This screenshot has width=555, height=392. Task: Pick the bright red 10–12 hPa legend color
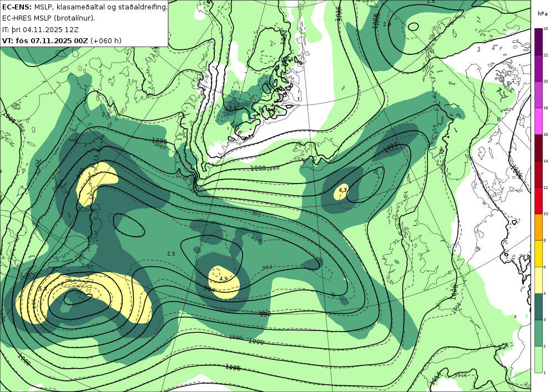(539, 200)
